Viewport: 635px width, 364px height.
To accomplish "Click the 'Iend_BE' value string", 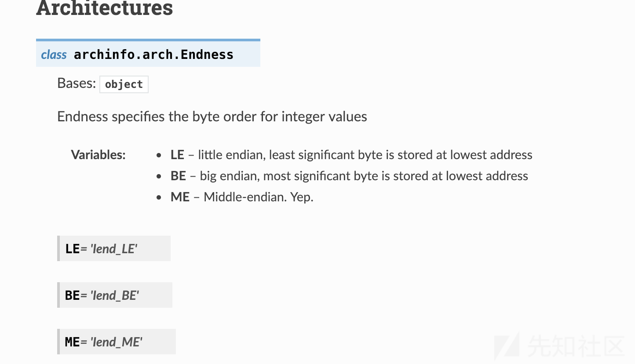I will [114, 295].
